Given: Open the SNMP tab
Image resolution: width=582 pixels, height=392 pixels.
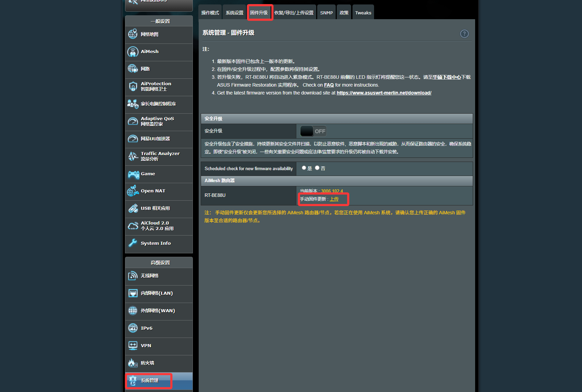Looking at the screenshot, I should (326, 13).
